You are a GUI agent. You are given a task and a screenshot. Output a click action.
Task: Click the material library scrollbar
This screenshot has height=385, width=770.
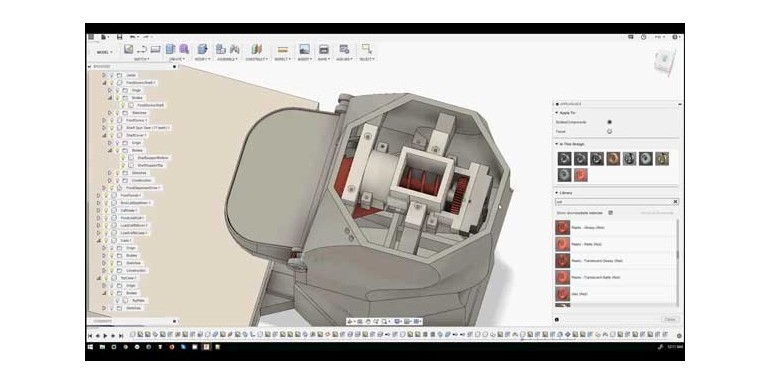tap(678, 254)
